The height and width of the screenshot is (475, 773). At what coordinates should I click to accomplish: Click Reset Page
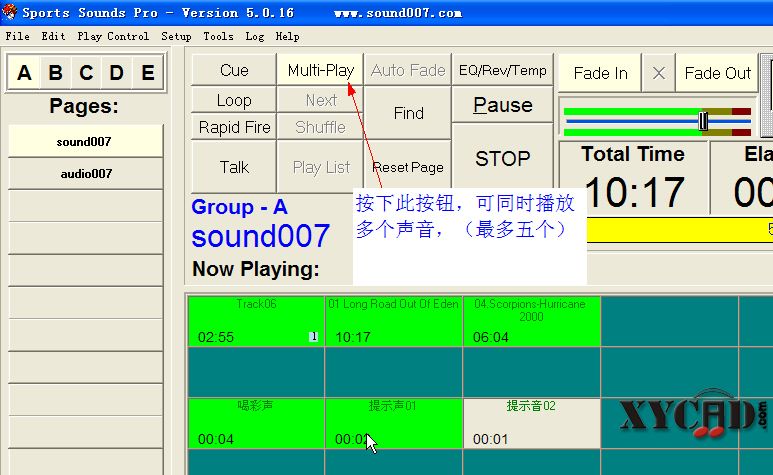pos(408,167)
